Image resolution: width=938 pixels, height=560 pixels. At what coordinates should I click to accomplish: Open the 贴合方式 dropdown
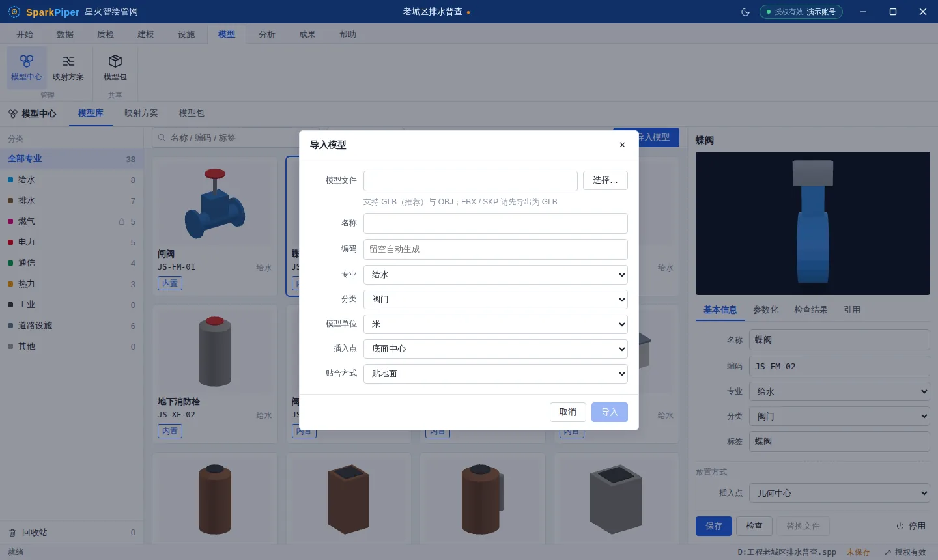496,374
